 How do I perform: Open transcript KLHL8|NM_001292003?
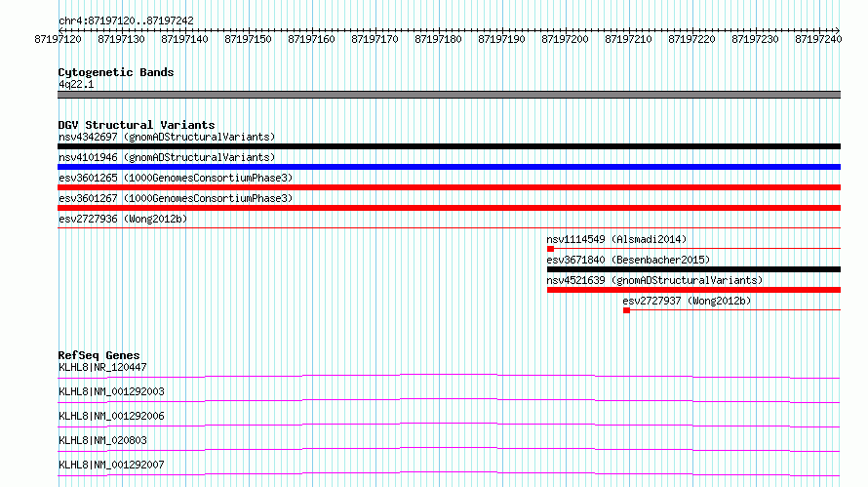tap(111, 391)
